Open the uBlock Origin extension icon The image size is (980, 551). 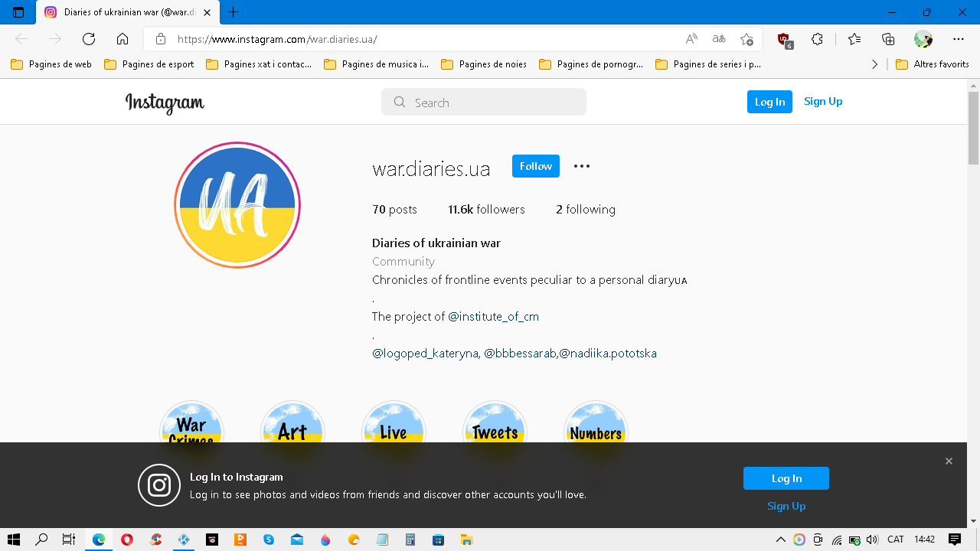[x=784, y=40]
